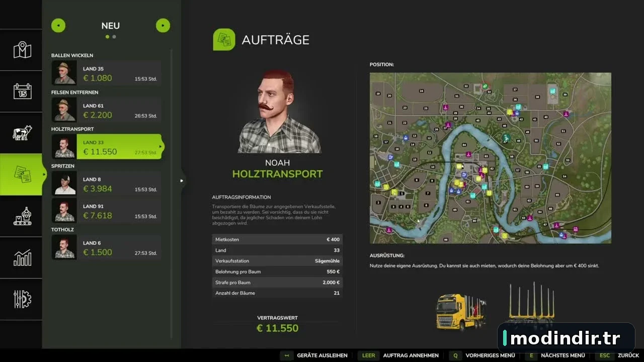Click the Verkaufsstation Sägemühle row
Image resolution: width=644 pixels, height=362 pixels.
tap(277, 261)
